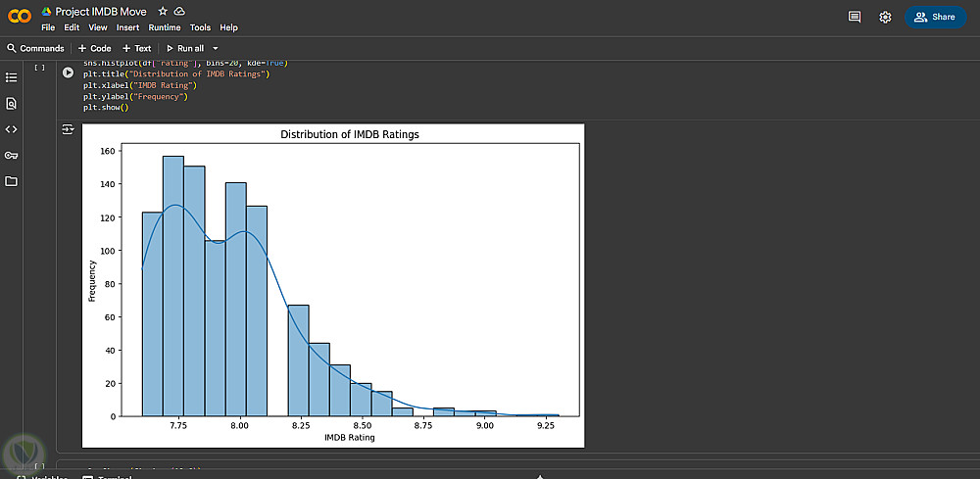Open the File menu
The height and width of the screenshot is (479, 980).
click(48, 27)
